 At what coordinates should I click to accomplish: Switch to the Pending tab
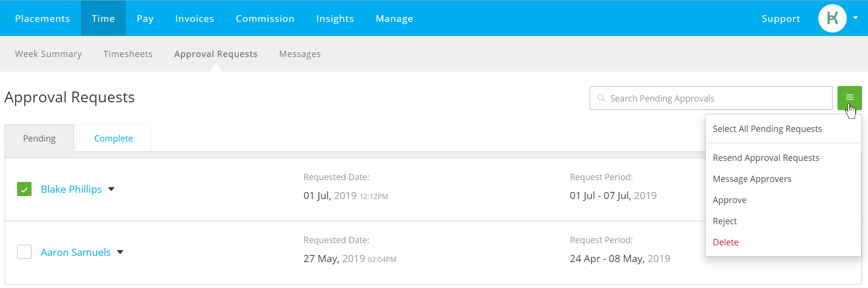point(39,138)
